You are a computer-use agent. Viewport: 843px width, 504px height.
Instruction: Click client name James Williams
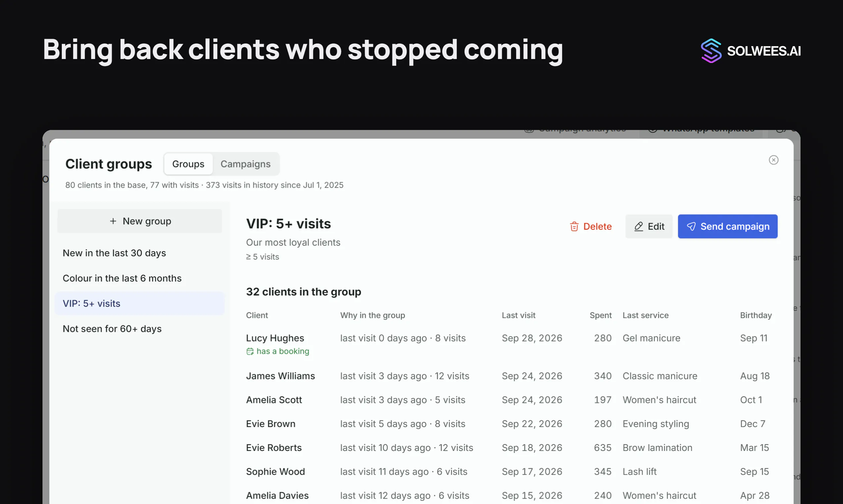pyautogui.click(x=280, y=376)
